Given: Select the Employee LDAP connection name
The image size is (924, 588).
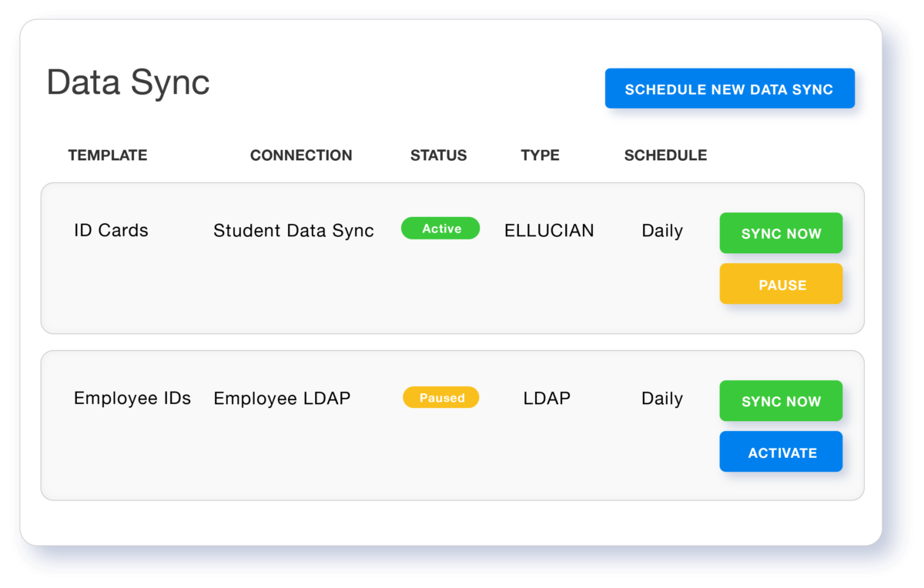Looking at the screenshot, I should tap(282, 399).
